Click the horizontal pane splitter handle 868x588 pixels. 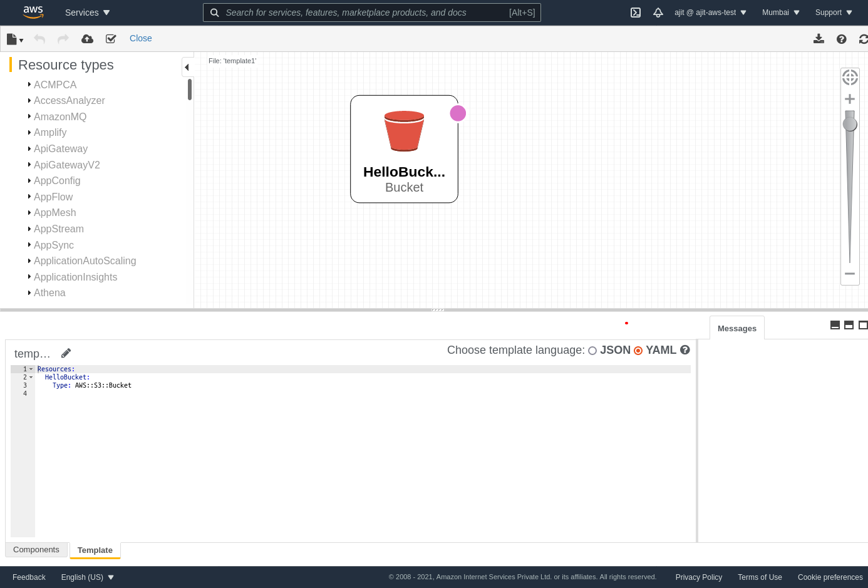point(437,310)
